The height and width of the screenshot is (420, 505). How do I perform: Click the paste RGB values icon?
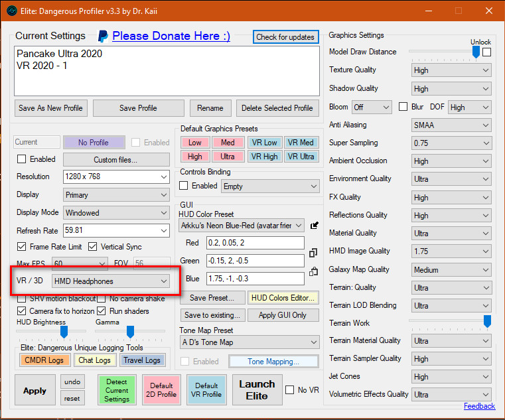coord(313,271)
